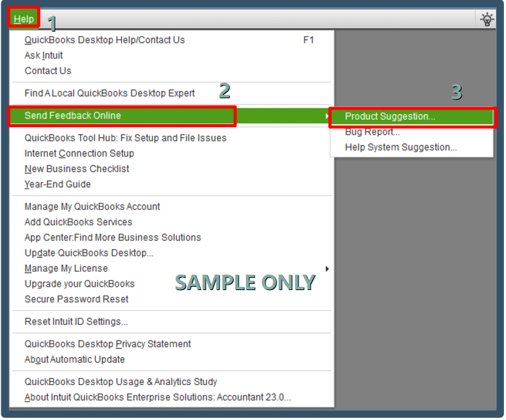Screen dimensions: 506x420
Task: Click Reset Intuit ID Settings
Action: pos(76,322)
